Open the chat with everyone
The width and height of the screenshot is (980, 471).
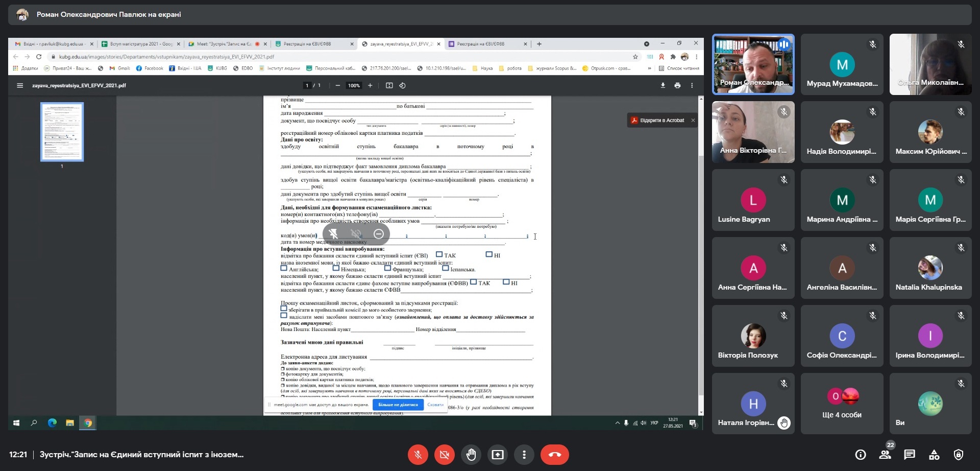pos(910,455)
